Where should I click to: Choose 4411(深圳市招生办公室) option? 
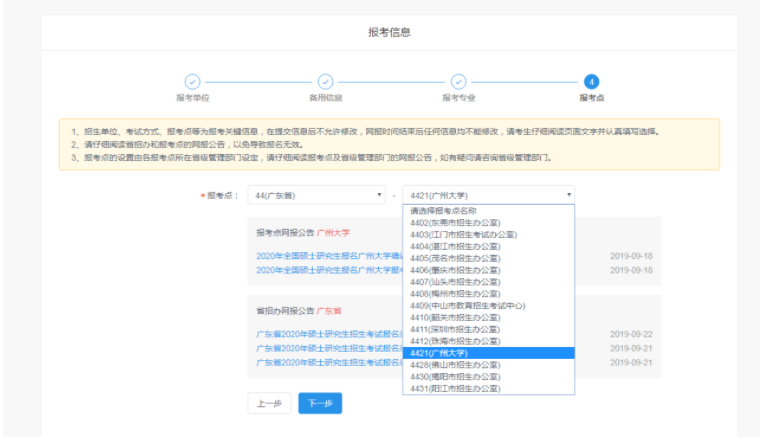[488, 329]
